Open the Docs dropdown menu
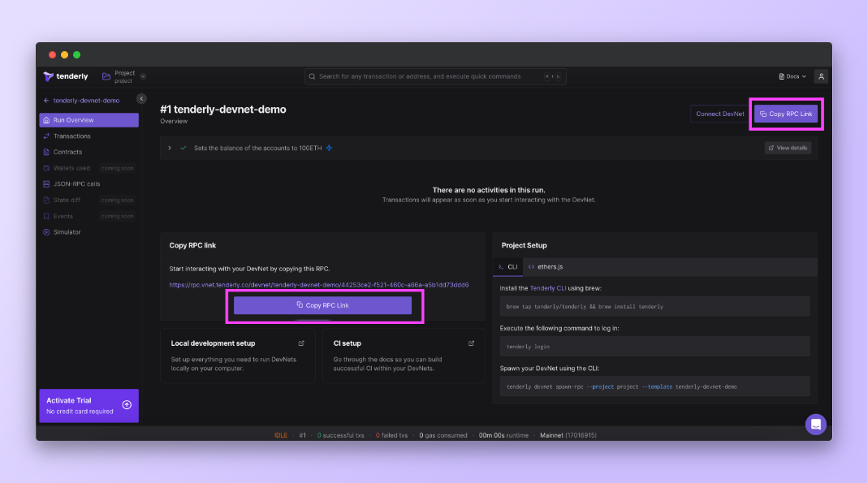The height and width of the screenshot is (483, 868). click(792, 76)
